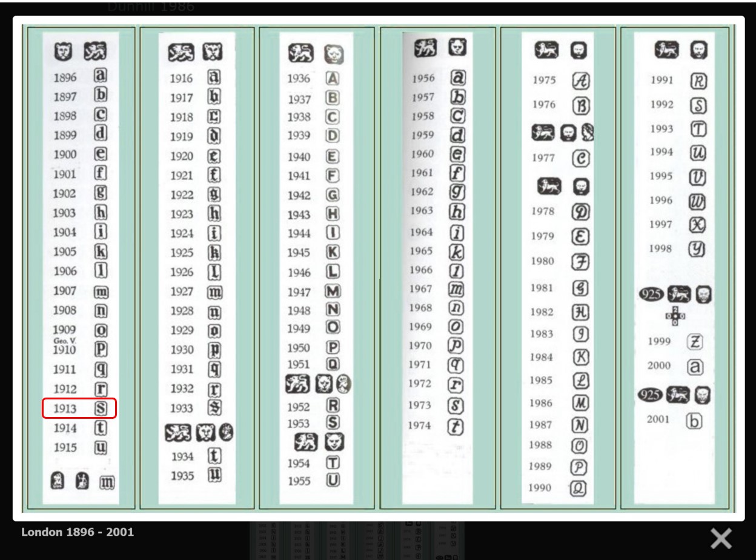Click the date letter Q beside 1990
The width and height of the screenshot is (756, 560).
tap(579, 488)
